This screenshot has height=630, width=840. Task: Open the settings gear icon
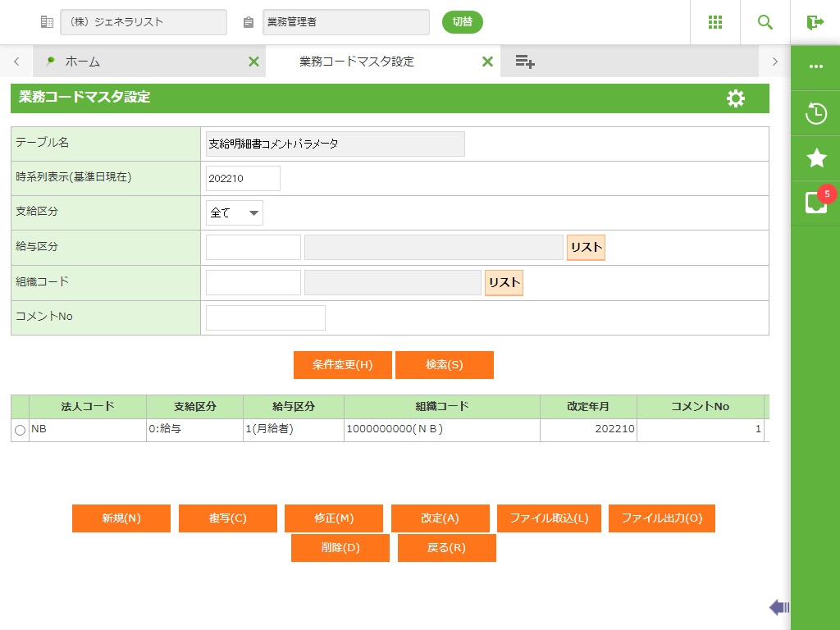coord(736,98)
